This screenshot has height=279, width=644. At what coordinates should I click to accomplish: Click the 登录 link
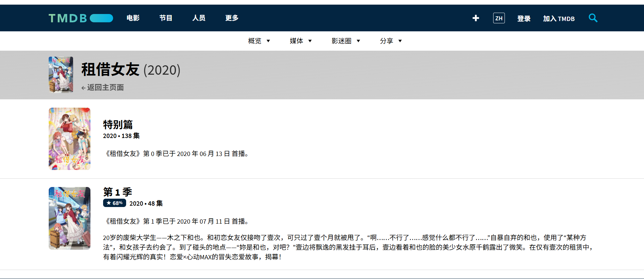point(524,19)
